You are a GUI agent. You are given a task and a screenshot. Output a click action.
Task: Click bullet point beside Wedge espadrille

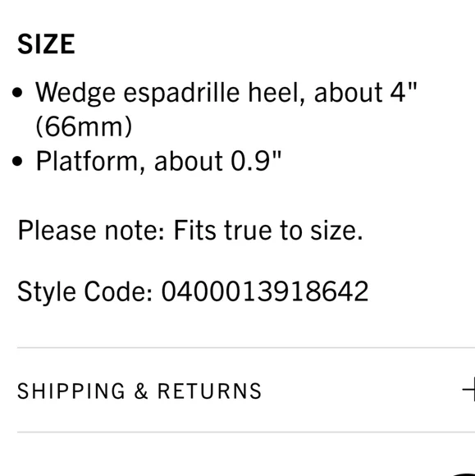pyautogui.click(x=17, y=93)
